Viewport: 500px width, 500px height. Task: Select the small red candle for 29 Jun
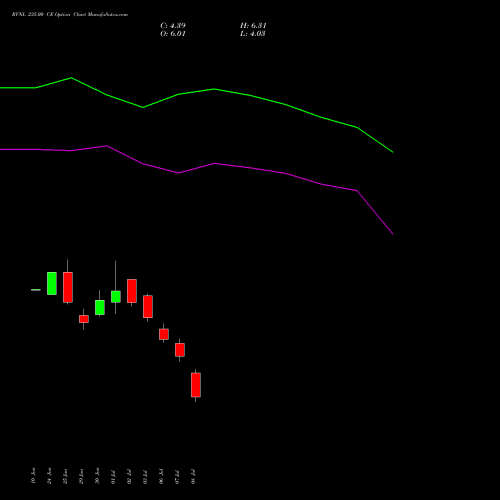[x=84, y=319]
